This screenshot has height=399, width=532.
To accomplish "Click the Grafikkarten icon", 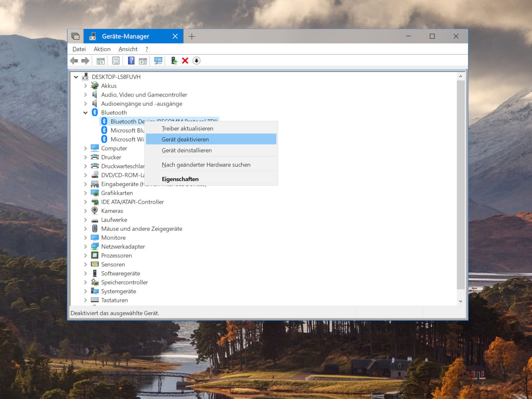I will 95,193.
